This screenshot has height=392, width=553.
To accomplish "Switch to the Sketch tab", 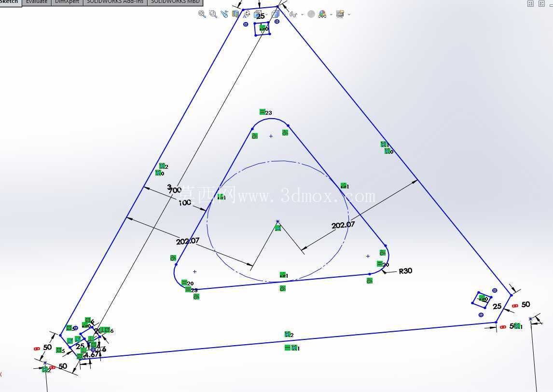I will pyautogui.click(x=11, y=2).
